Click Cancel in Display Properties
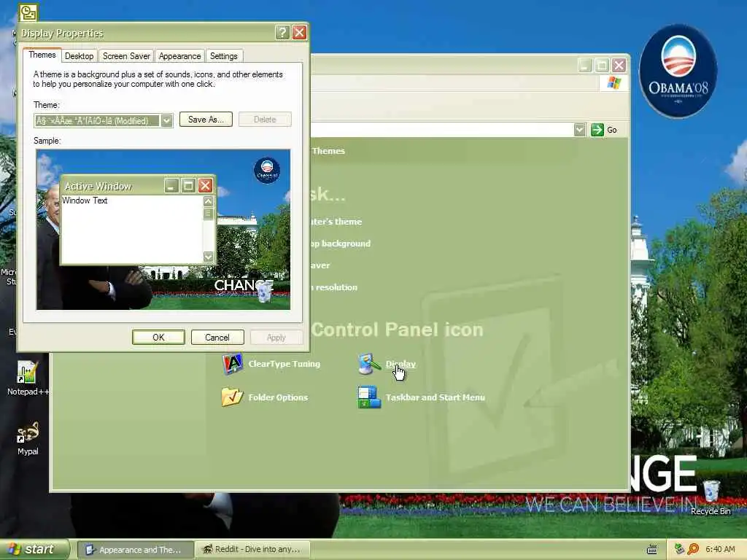The image size is (747, 560). click(217, 337)
